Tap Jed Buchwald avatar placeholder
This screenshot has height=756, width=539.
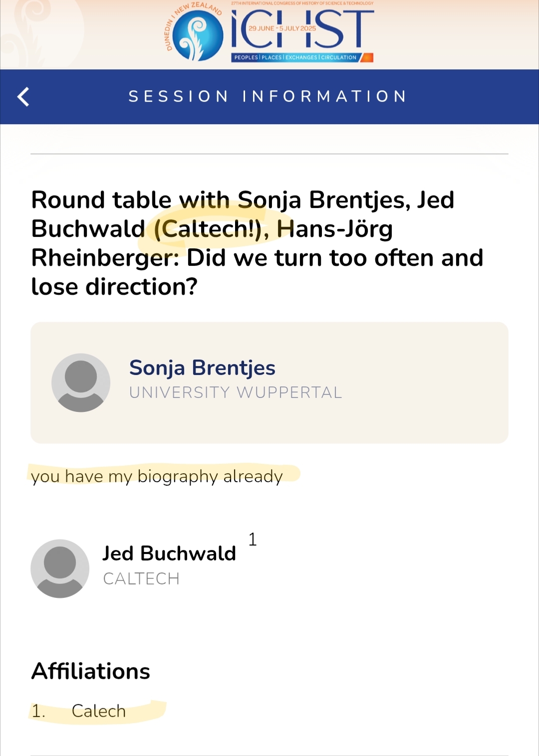(60, 568)
